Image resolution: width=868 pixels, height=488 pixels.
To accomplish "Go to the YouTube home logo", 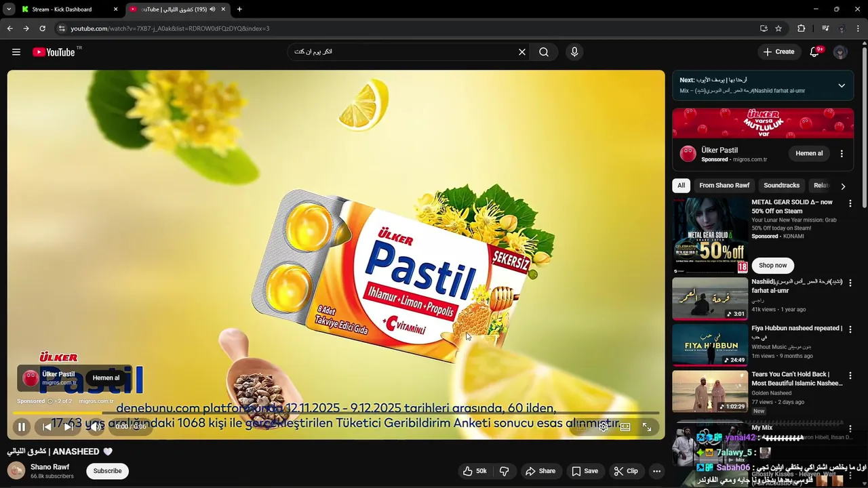I will [54, 52].
